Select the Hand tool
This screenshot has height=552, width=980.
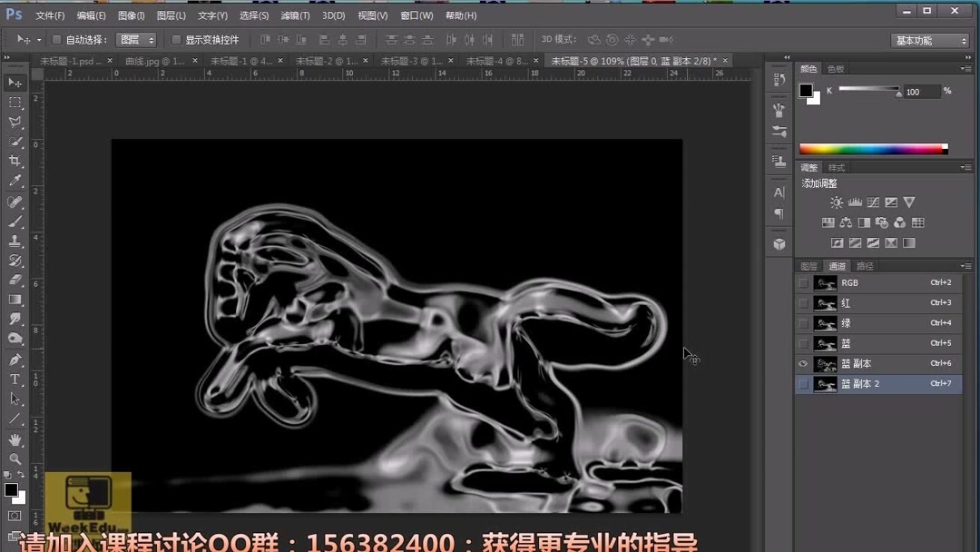tap(15, 438)
